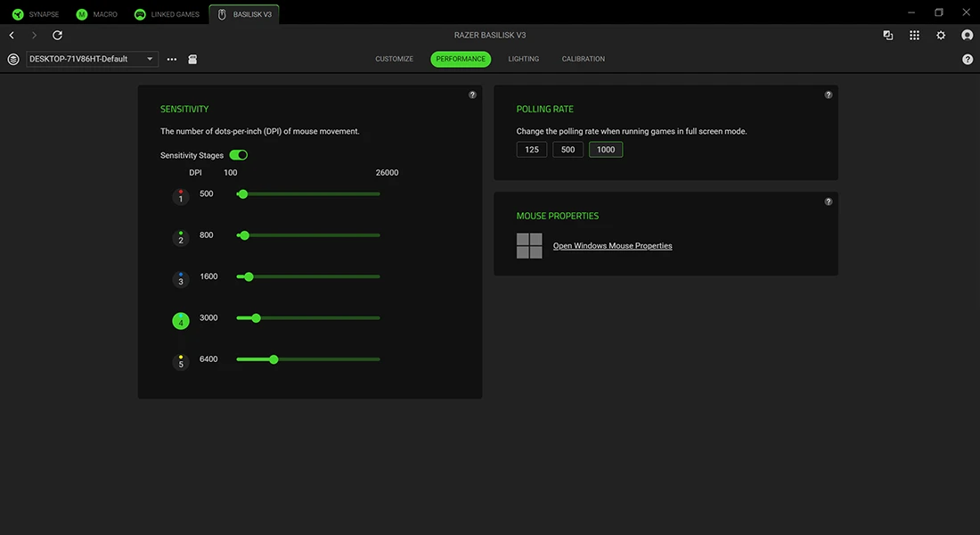Open the user account avatar
The width and height of the screenshot is (980, 535).
coord(967,35)
